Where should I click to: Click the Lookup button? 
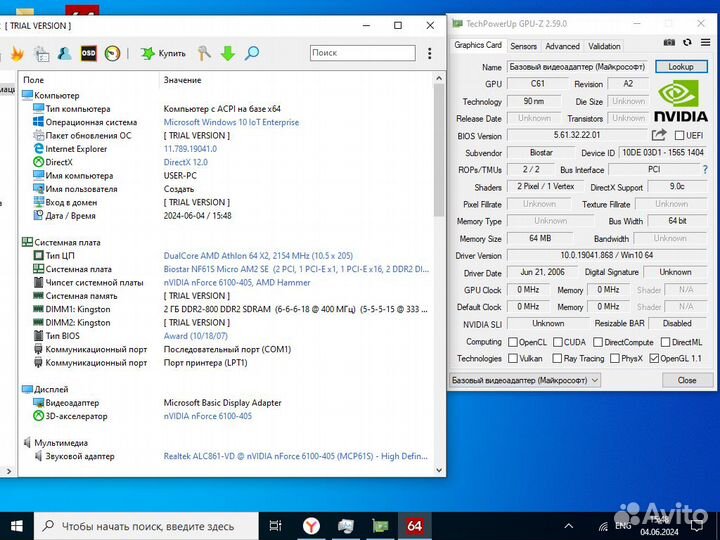pos(681,67)
